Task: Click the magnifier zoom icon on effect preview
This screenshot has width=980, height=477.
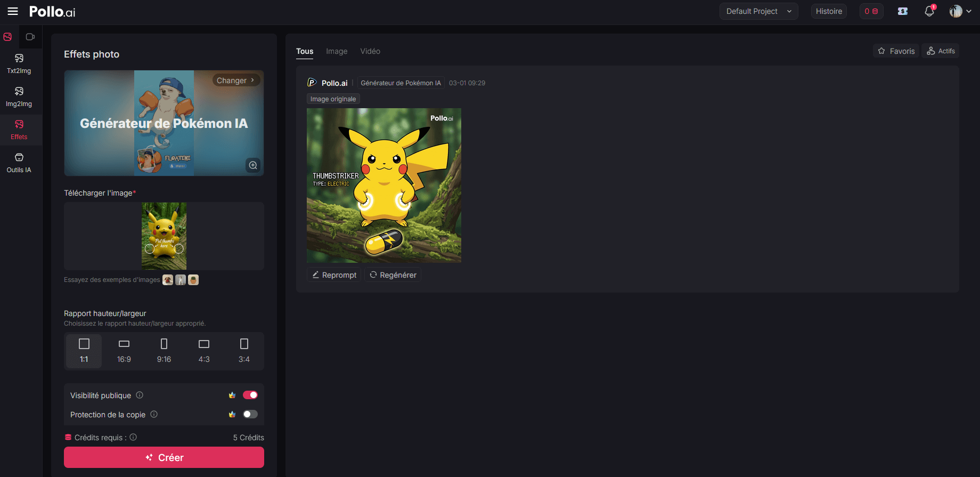Action: point(253,165)
